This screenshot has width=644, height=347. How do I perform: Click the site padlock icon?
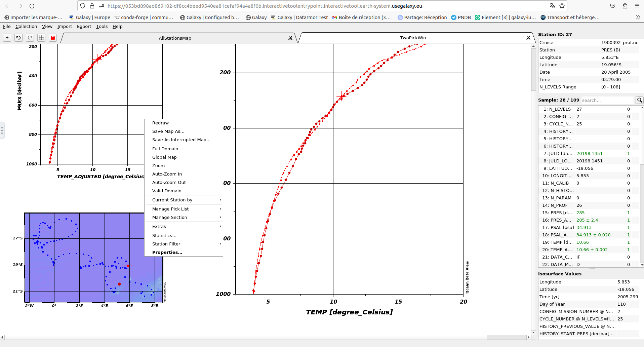tap(92, 6)
